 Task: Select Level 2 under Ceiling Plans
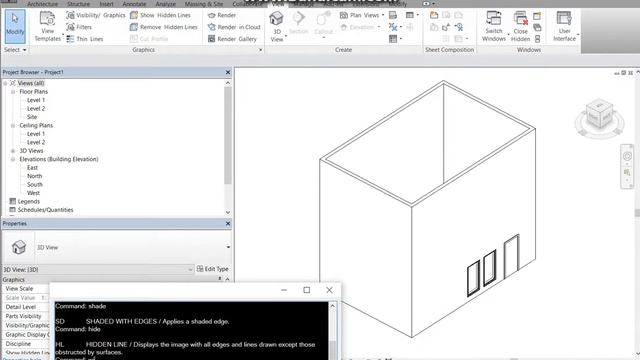click(x=36, y=142)
